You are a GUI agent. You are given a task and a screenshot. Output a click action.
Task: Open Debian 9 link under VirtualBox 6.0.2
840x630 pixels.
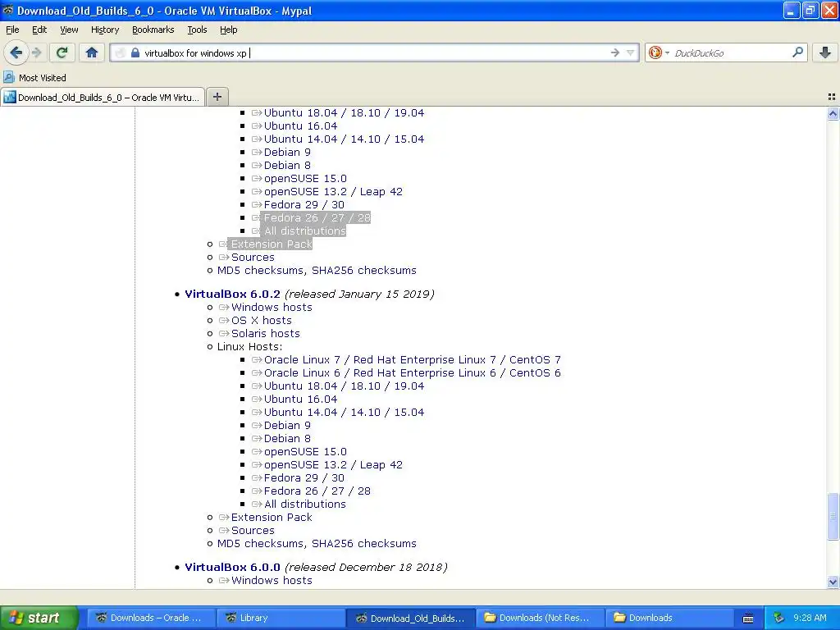tap(287, 426)
